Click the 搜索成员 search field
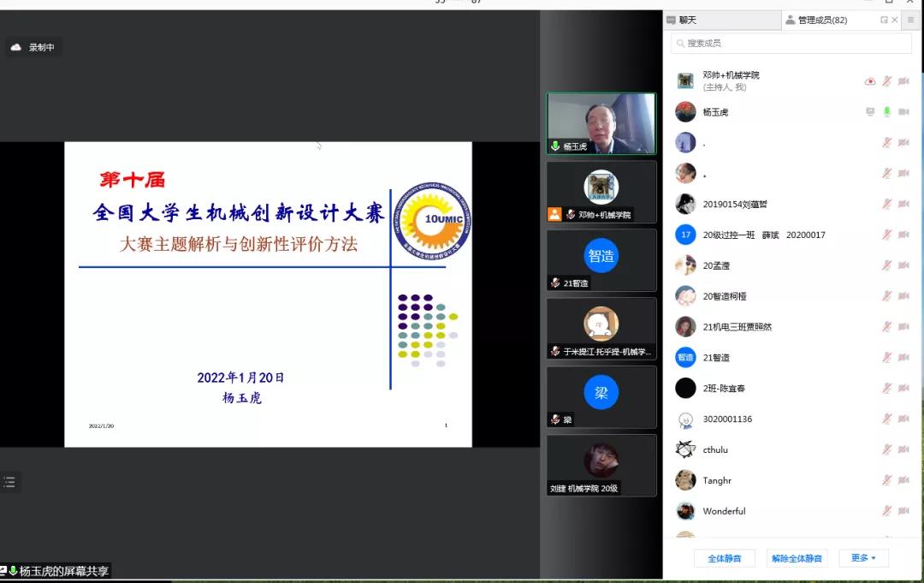 [791, 43]
